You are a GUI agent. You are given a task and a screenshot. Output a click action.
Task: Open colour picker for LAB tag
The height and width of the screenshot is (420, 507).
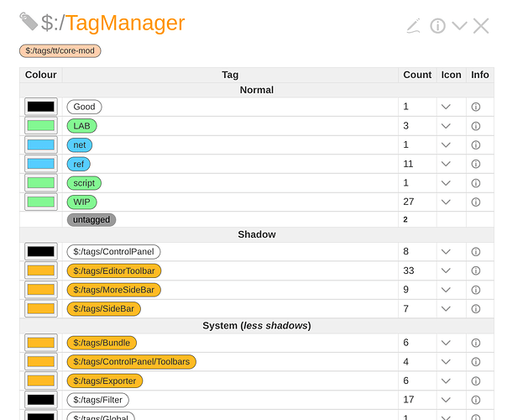coord(41,125)
